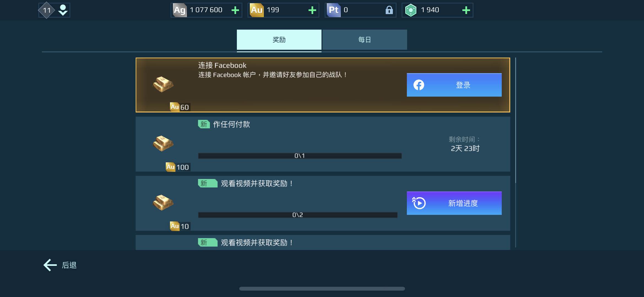Click the Au gold currency icon
The height and width of the screenshot is (297, 644).
click(256, 10)
